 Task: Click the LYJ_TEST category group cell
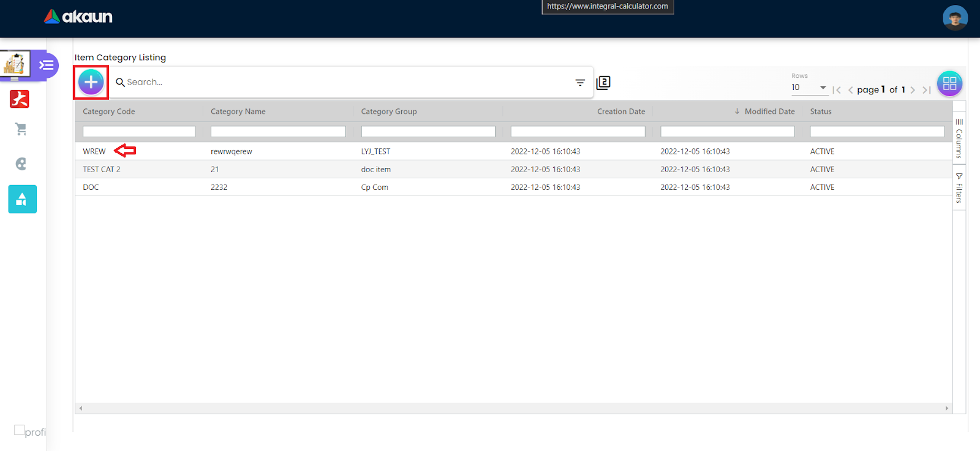click(375, 151)
